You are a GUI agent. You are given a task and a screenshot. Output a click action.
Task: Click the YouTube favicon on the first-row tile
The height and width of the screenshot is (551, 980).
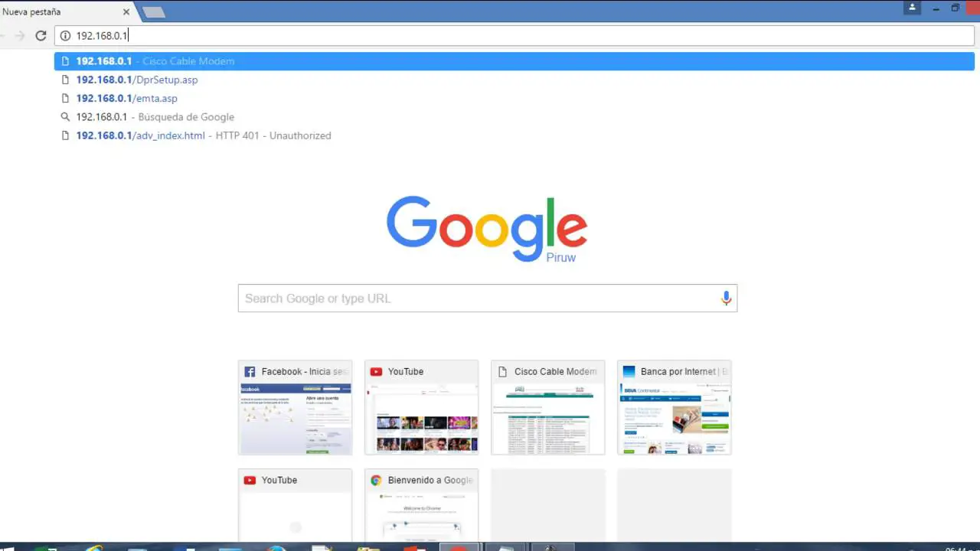(376, 372)
